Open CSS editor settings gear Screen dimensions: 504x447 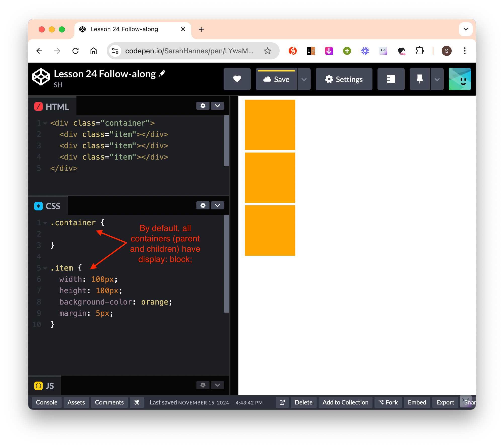(203, 205)
